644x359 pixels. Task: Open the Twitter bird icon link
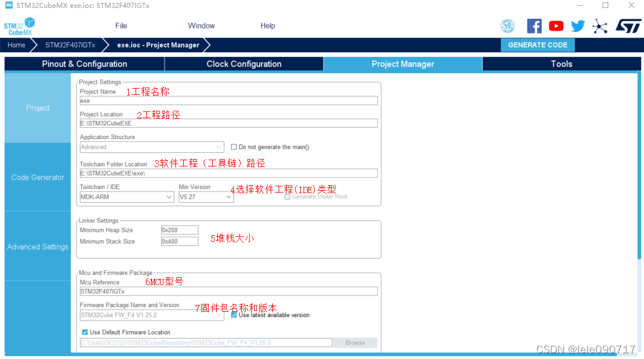578,26
